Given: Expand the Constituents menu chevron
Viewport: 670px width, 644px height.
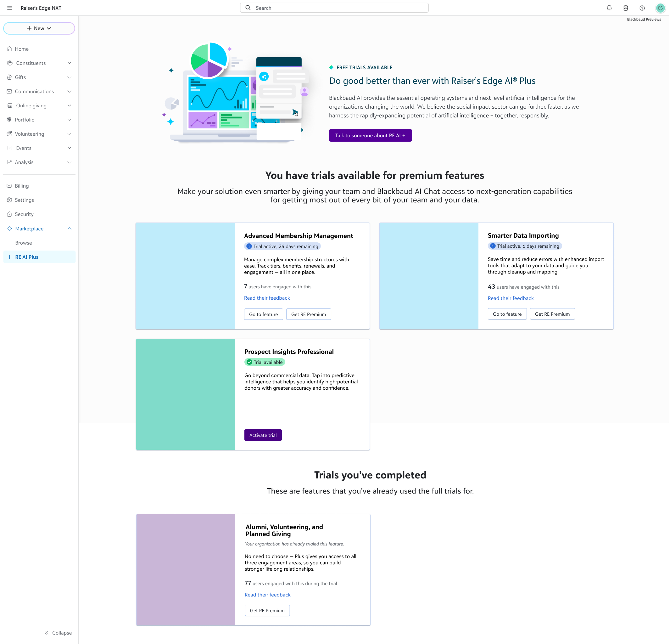Looking at the screenshot, I should [x=70, y=63].
